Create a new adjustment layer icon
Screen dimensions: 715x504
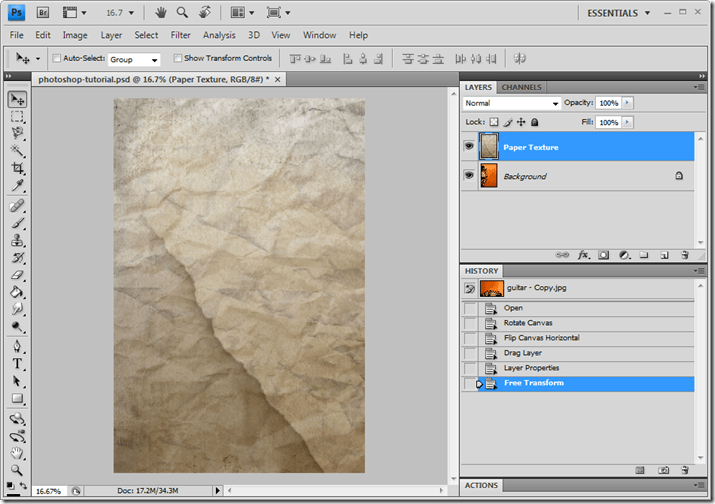pos(624,255)
